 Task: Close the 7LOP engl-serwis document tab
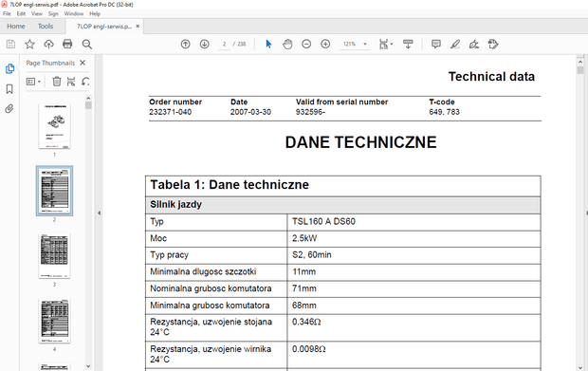coord(138,27)
